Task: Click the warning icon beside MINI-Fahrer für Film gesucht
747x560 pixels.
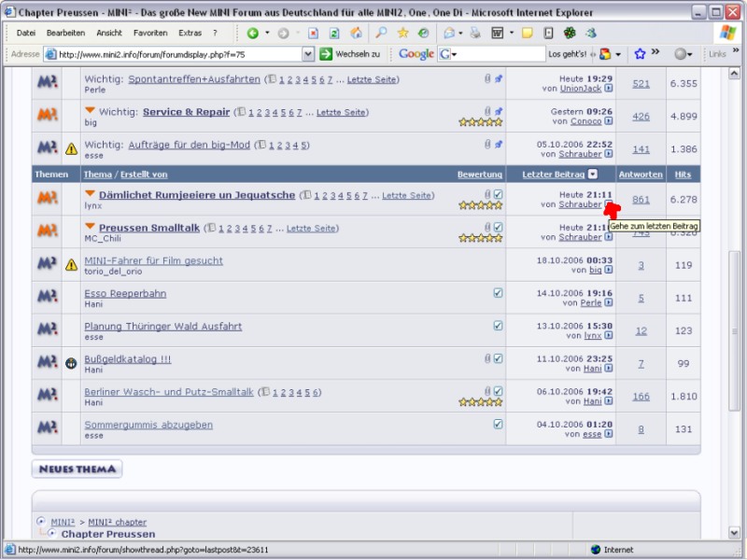Action: (x=71, y=266)
